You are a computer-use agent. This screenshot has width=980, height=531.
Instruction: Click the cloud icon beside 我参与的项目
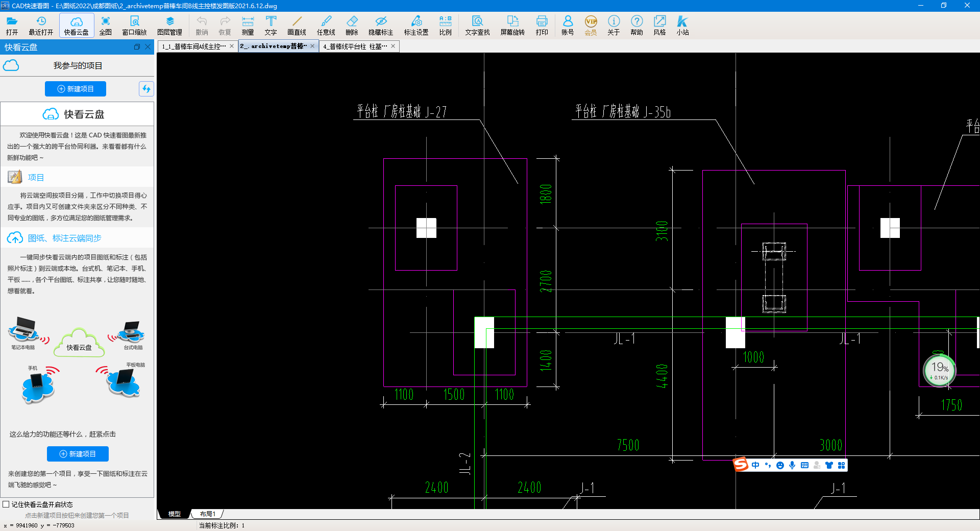tap(11, 65)
